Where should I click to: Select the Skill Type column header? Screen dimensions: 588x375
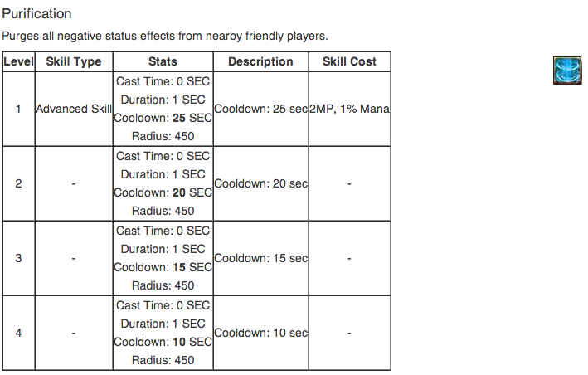74,61
